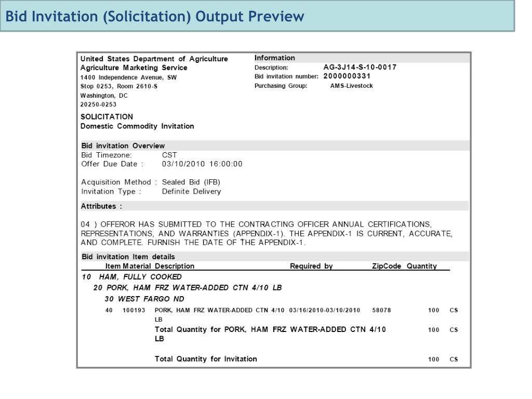The height and width of the screenshot is (399, 532).
Task: Click date range '03/16/2010-03/10/2010'
Action: (325, 310)
